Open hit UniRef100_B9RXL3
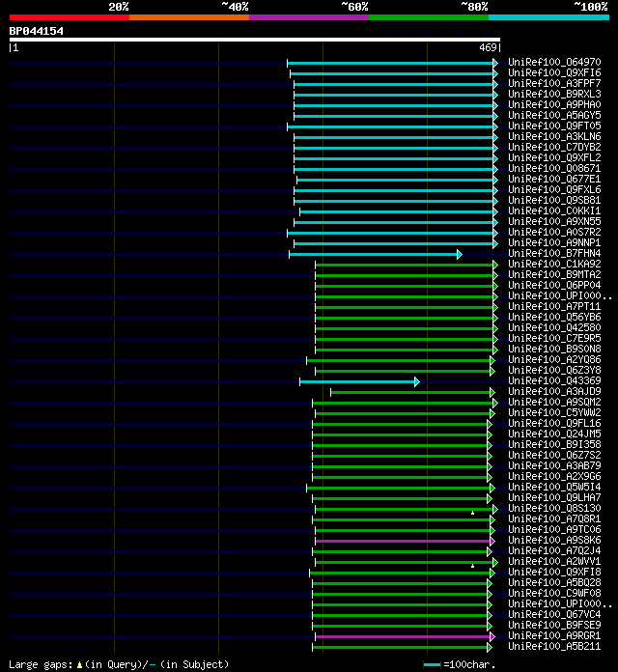The height and width of the screenshot is (672, 618). coord(554,94)
